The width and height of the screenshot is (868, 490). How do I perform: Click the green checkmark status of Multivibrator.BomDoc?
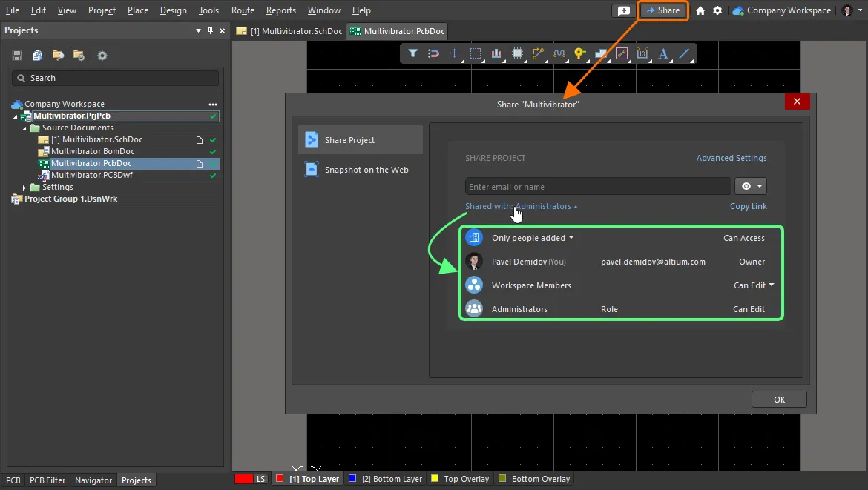[213, 152]
